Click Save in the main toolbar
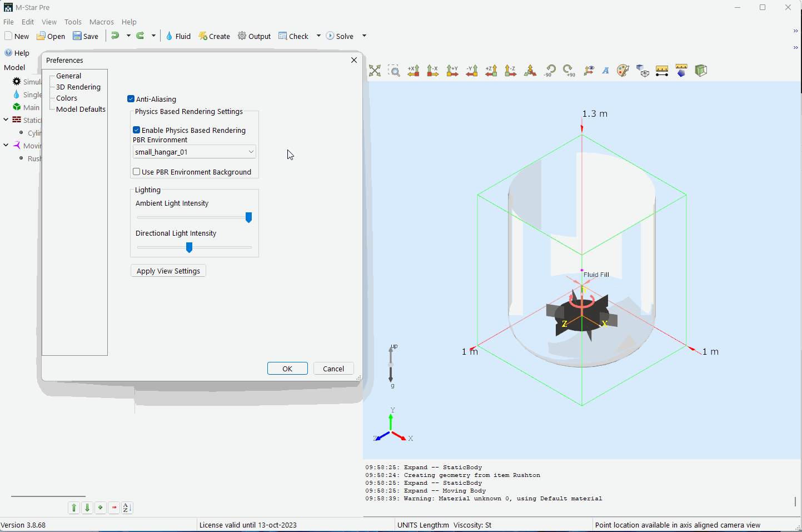The image size is (802, 532). [86, 36]
